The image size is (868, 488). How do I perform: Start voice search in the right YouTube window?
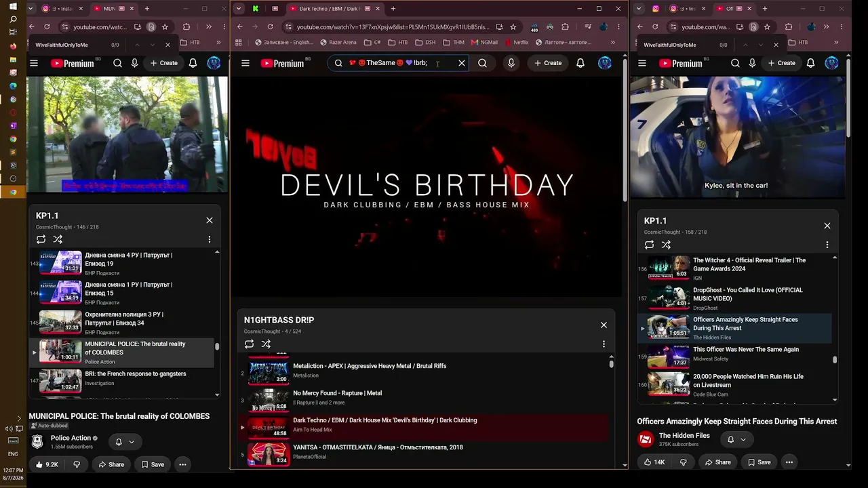click(752, 63)
